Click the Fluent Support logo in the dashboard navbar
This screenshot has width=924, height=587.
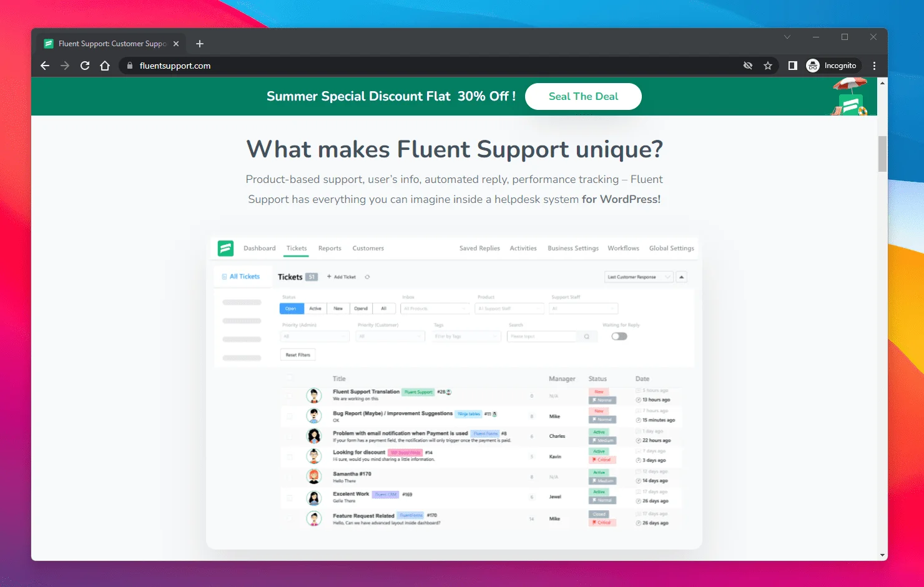pos(225,248)
